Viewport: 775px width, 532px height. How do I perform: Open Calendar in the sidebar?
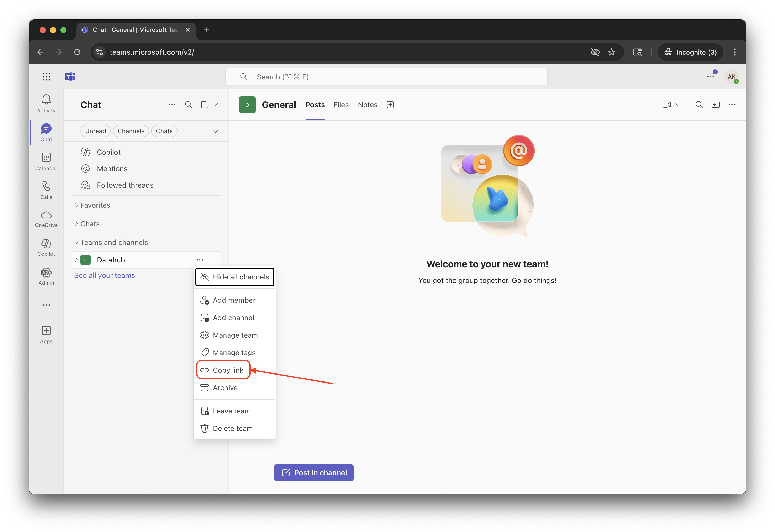[46, 157]
